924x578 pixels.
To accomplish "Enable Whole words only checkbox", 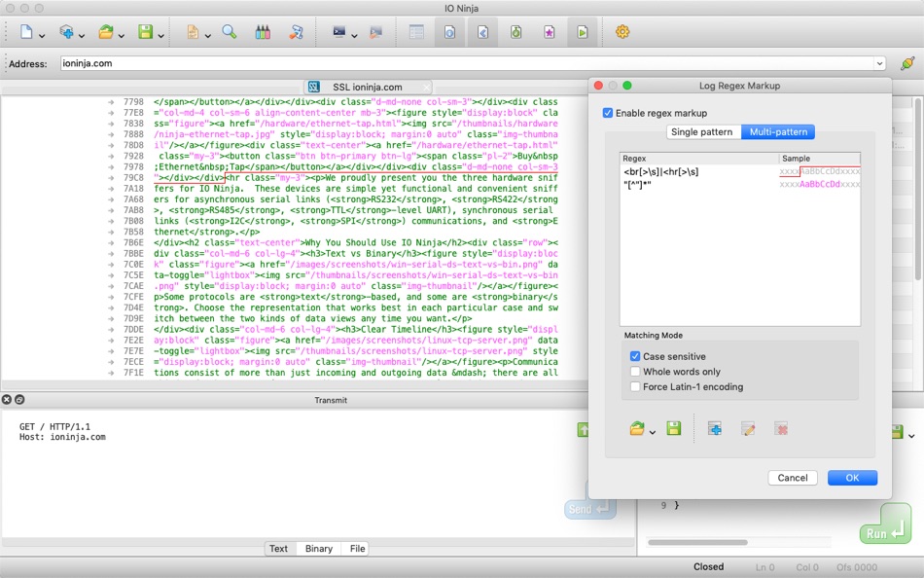I will click(635, 372).
